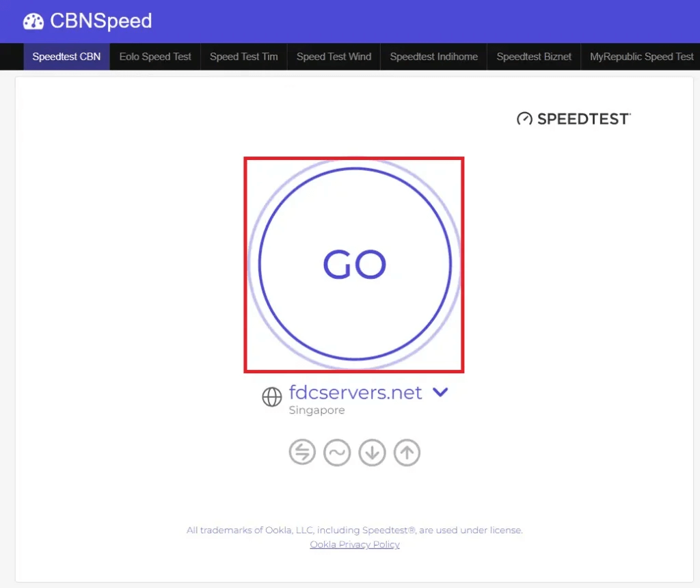Click the jitter wave icon
Screen dimensions: 700x588
point(337,452)
